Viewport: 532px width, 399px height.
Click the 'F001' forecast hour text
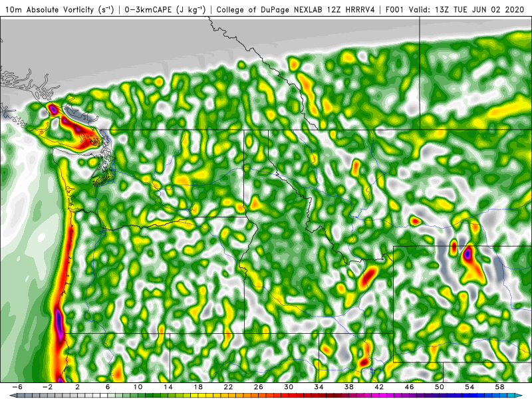click(x=395, y=9)
